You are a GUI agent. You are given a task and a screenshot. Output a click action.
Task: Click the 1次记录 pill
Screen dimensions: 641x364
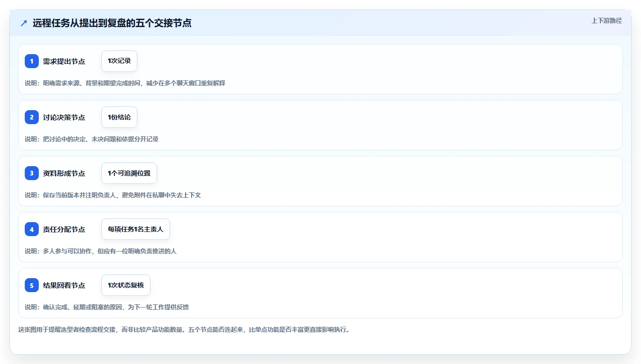pos(119,61)
